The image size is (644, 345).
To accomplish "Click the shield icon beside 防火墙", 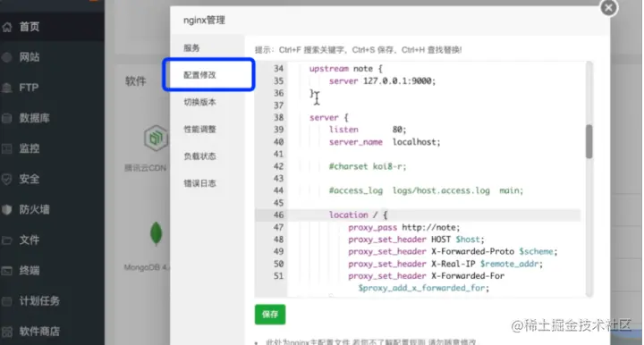I will pyautogui.click(x=6, y=210).
